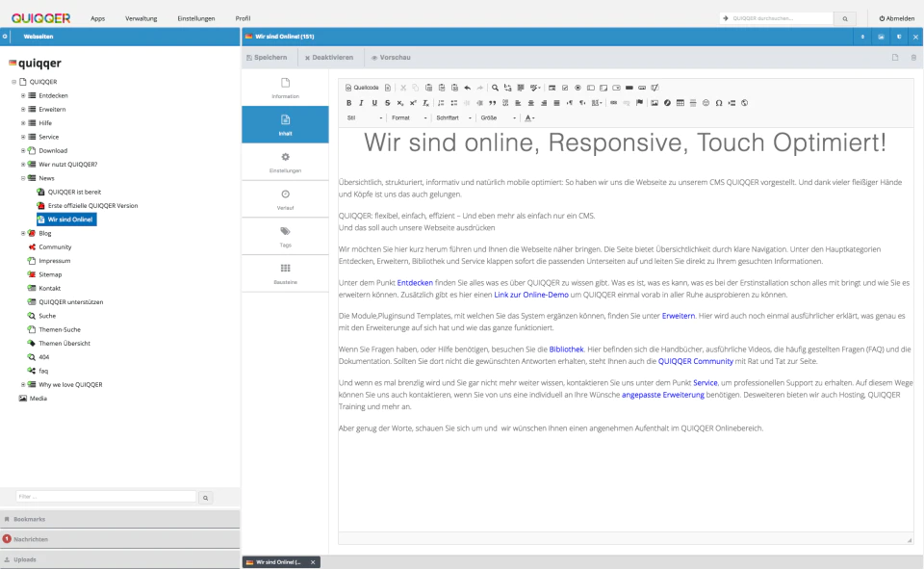Insert a smiley emoticon
The image size is (924, 569).
(706, 103)
